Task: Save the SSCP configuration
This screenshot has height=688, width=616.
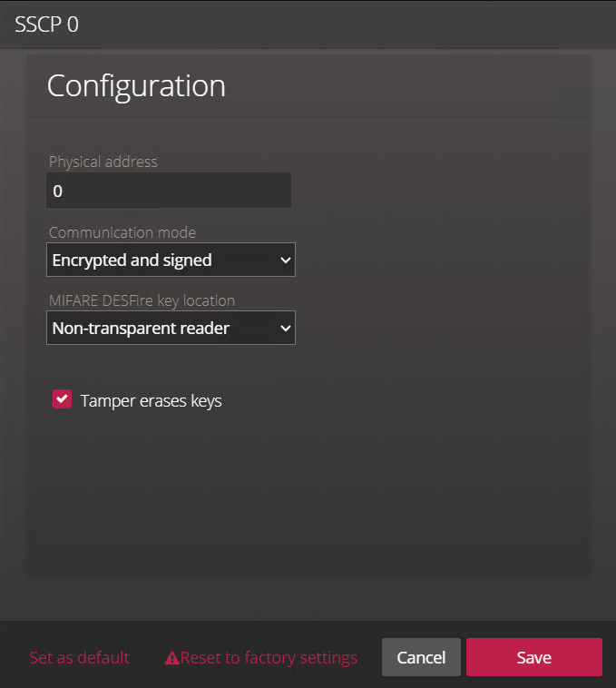Action: coord(534,657)
